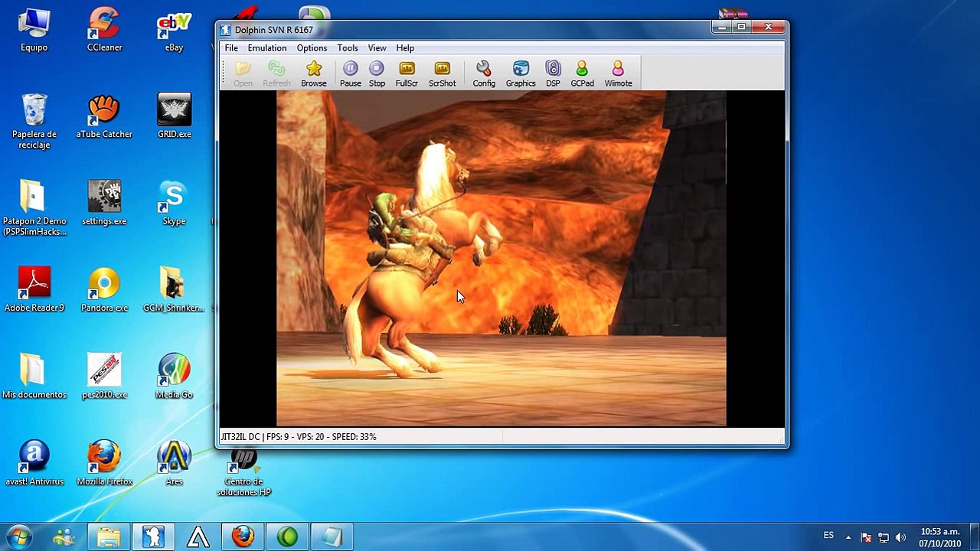
Task: Select the GRID.exe desktop icon
Action: click(174, 116)
